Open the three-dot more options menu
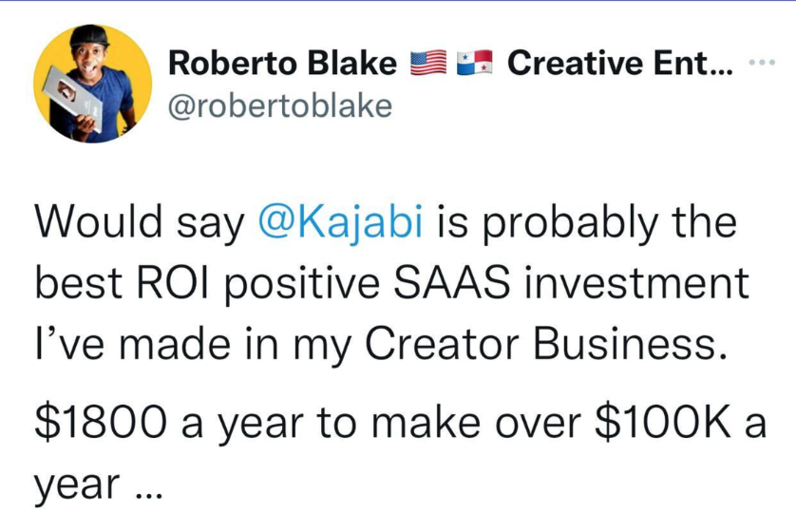Image resolution: width=796 pixels, height=532 pixels. coord(763,63)
